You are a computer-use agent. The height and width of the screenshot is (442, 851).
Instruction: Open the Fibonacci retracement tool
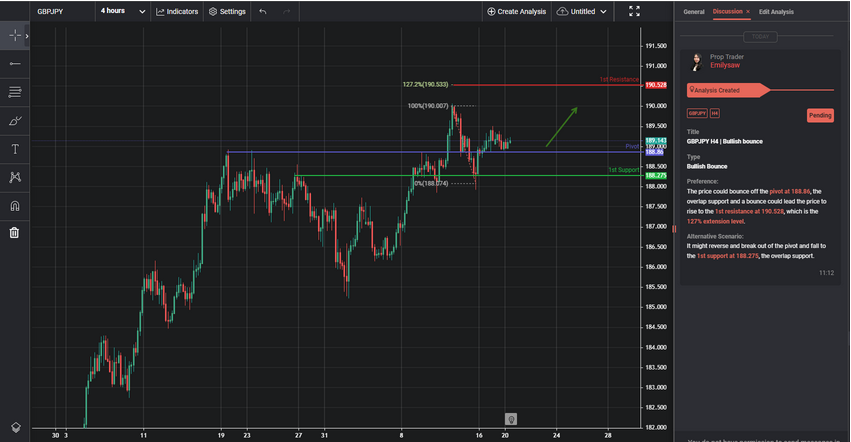15,92
